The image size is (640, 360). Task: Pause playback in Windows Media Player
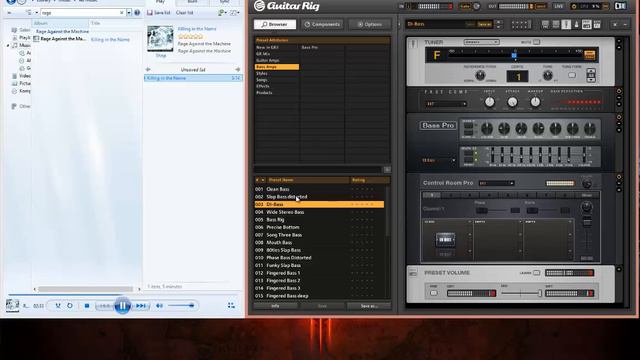[122, 305]
